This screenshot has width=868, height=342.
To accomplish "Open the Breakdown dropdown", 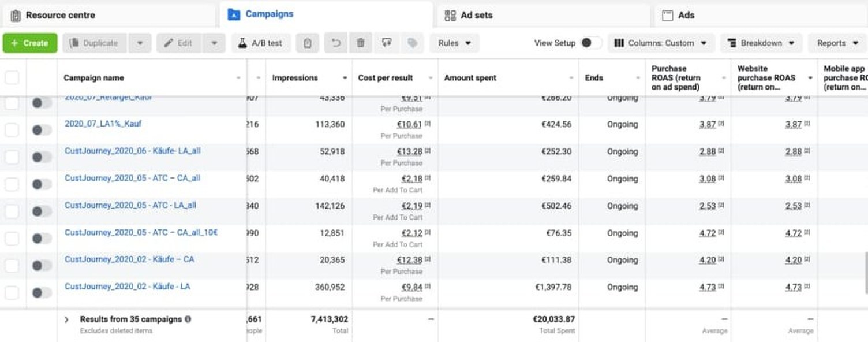I will [x=761, y=43].
